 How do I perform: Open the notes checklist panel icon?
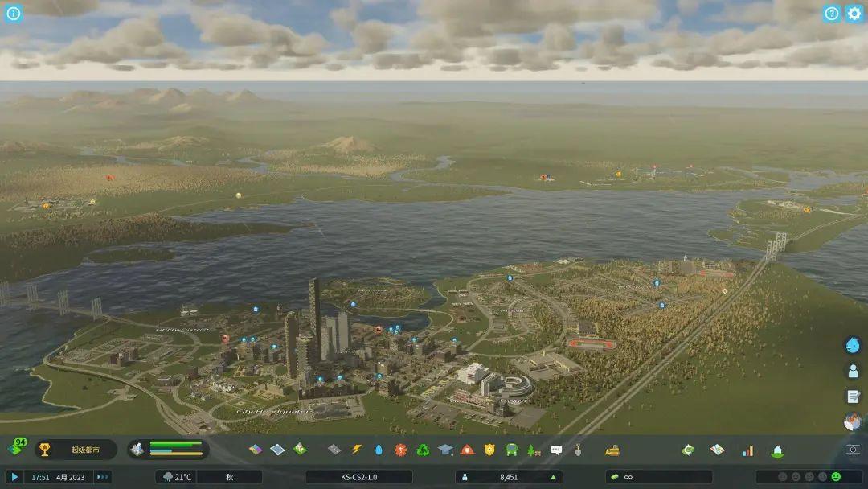pos(853,397)
